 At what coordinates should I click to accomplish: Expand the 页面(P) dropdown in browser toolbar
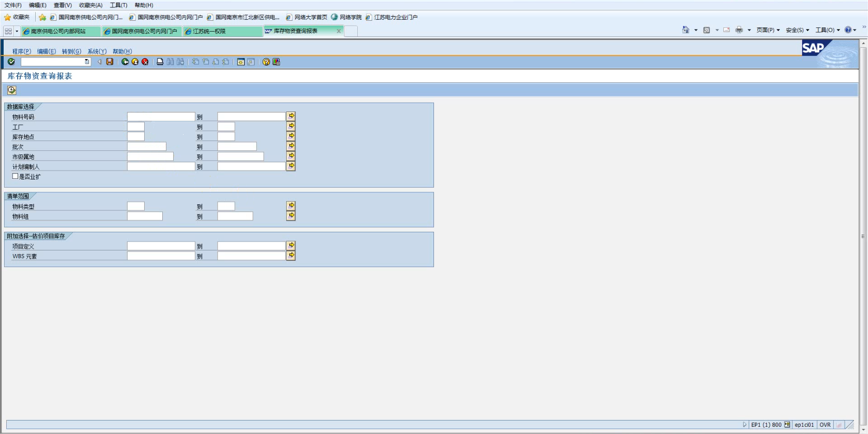coord(768,30)
